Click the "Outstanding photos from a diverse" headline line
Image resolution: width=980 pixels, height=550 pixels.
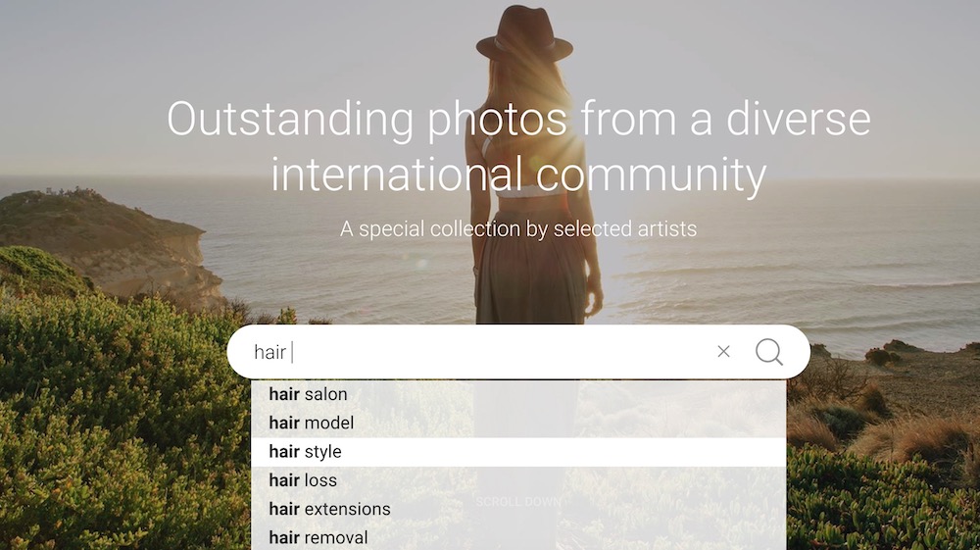click(x=518, y=120)
